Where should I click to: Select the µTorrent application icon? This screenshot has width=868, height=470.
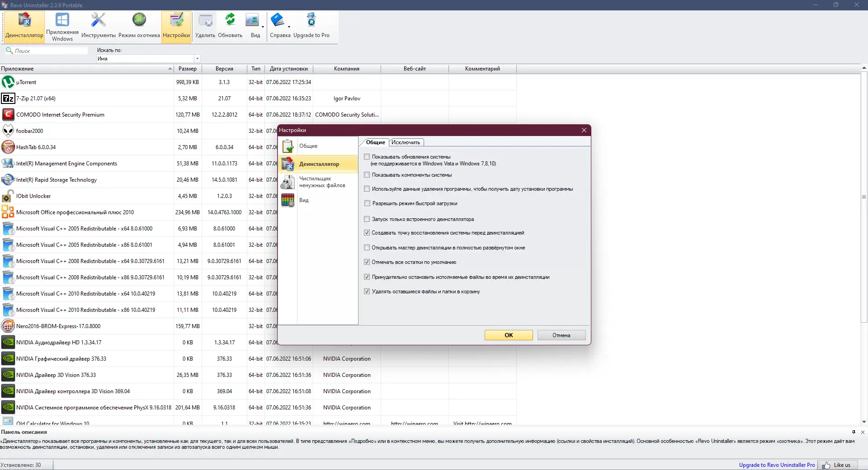pyautogui.click(x=8, y=82)
